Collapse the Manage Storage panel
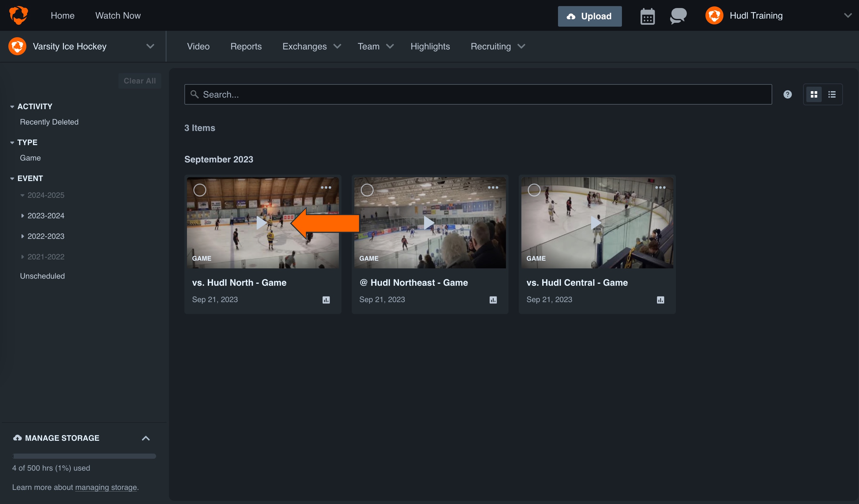Screen dimensions: 859x504 click(146, 438)
